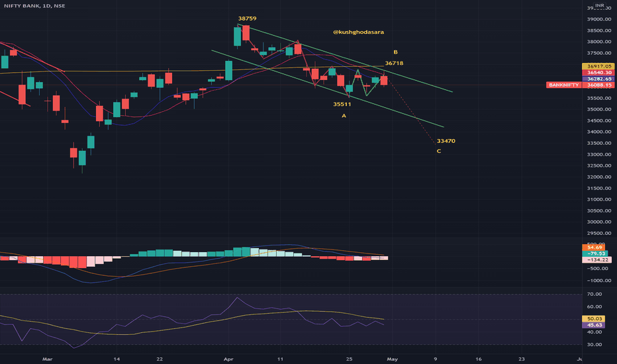Screen dimensions: 617x364
Task: Click the BANKNIFTY symbol price tag
Action: pyautogui.click(x=564, y=85)
